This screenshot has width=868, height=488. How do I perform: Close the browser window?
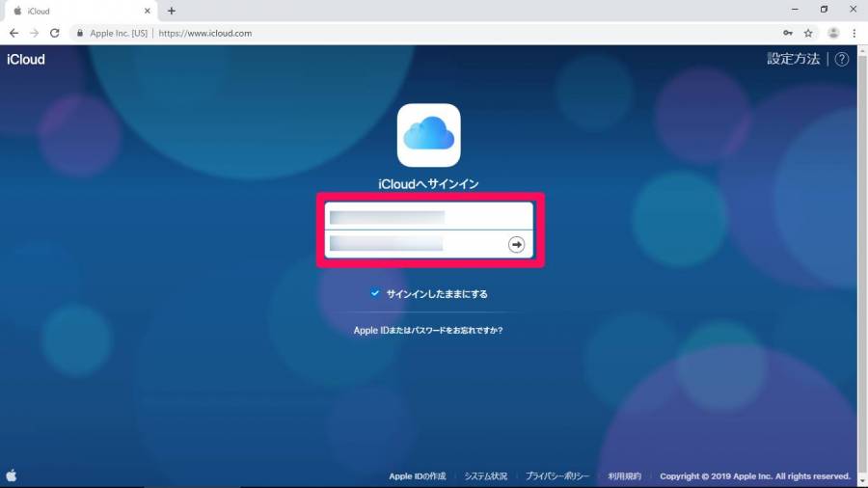pyautogui.click(x=854, y=10)
